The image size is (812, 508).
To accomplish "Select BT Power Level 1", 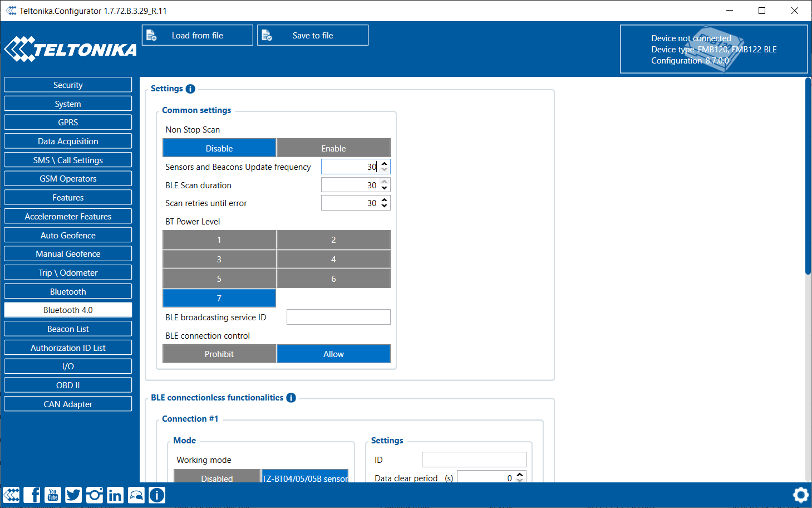I will click(219, 240).
